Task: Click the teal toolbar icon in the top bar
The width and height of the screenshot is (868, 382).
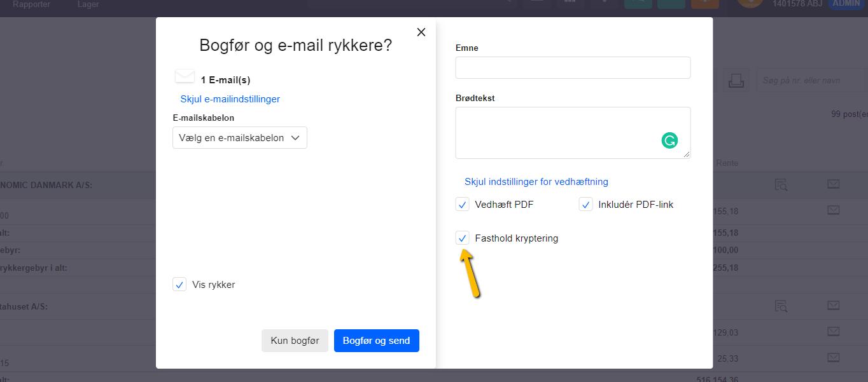Action: coord(638,4)
